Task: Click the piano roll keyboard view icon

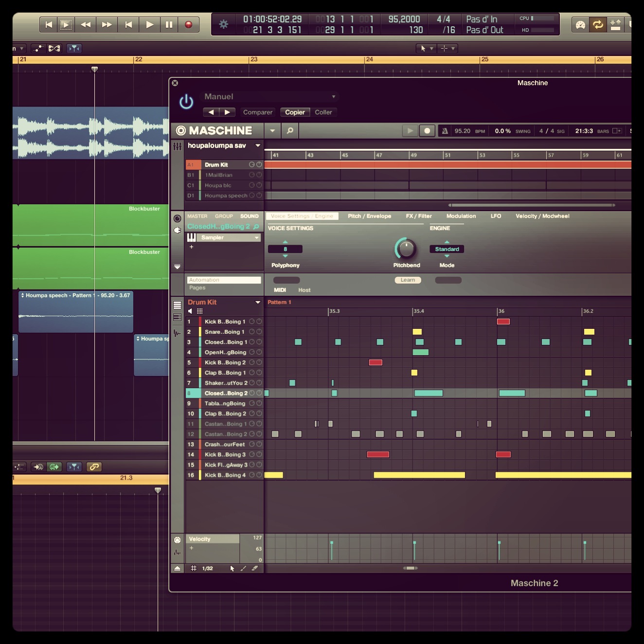Action: (177, 317)
